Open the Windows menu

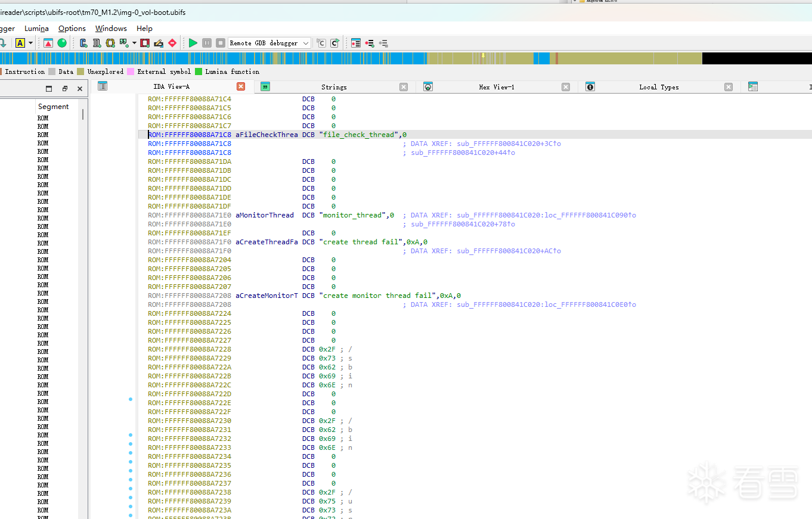tap(111, 29)
